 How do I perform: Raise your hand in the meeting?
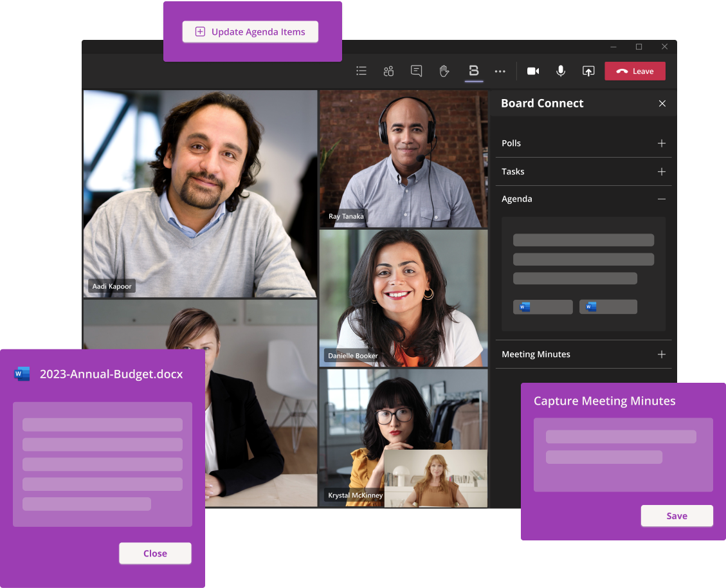(444, 71)
